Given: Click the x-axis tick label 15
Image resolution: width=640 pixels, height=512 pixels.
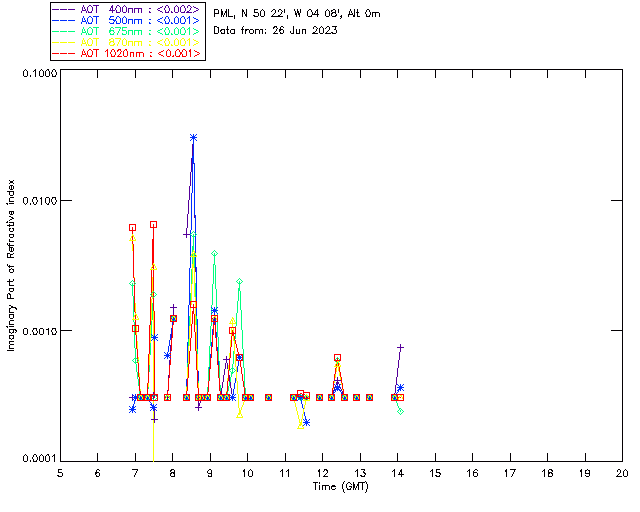Looking at the screenshot, I should pos(435,473).
